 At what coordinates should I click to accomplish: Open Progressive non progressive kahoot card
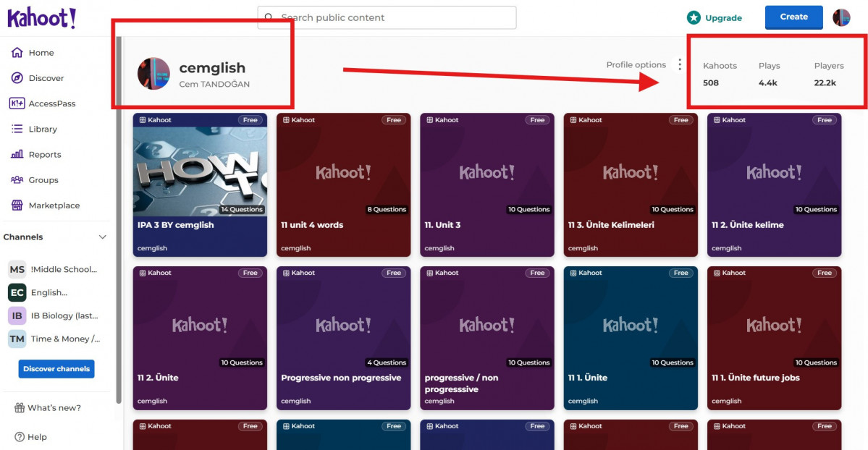click(x=342, y=338)
